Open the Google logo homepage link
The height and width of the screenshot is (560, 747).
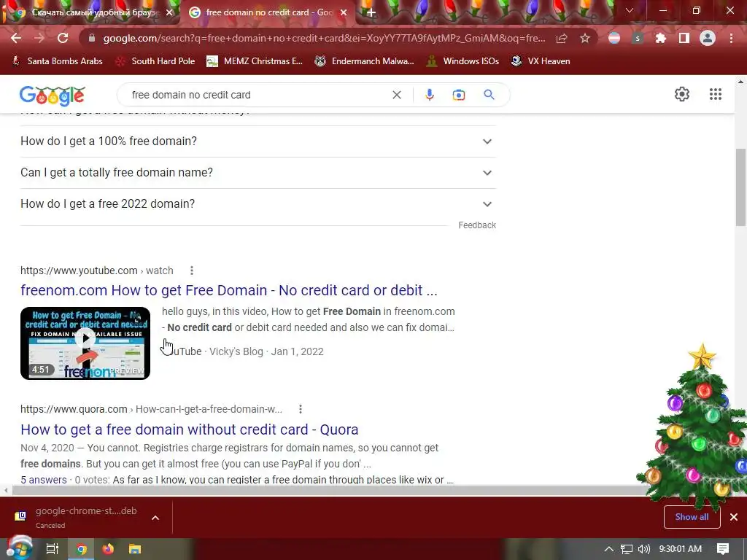(x=53, y=96)
